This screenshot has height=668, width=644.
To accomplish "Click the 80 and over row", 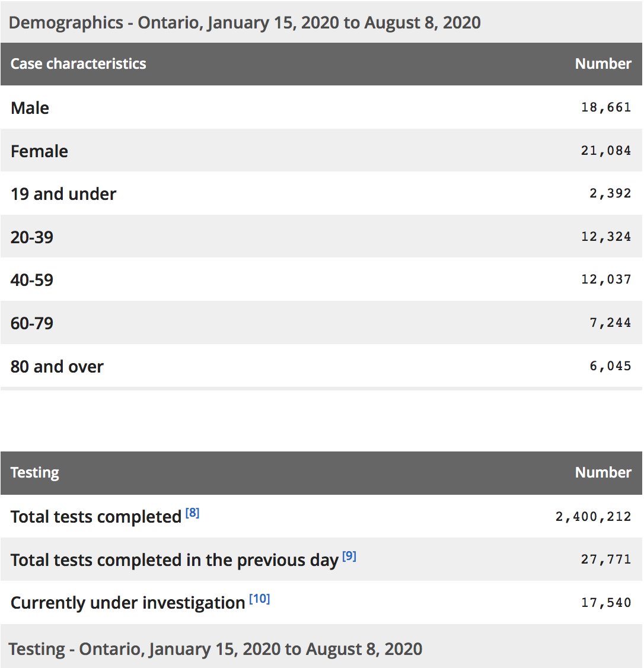I will click(321, 367).
